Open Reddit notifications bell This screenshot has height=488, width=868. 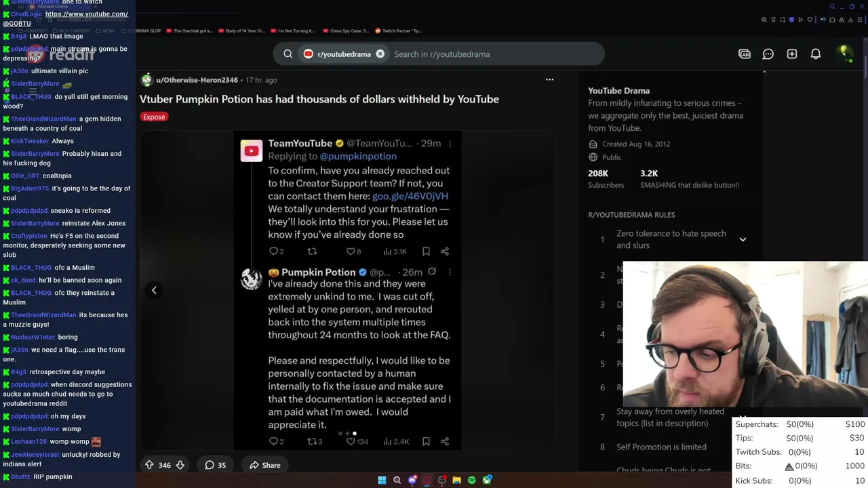[816, 54]
